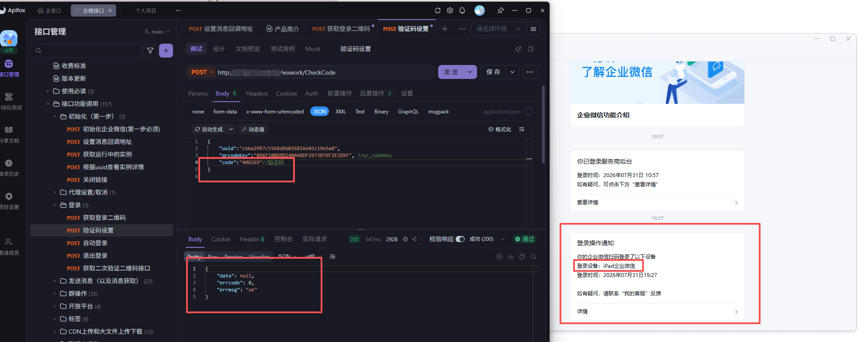This screenshot has height=342, width=868.
Task: Open the response Cookie tab
Action: coord(221,239)
